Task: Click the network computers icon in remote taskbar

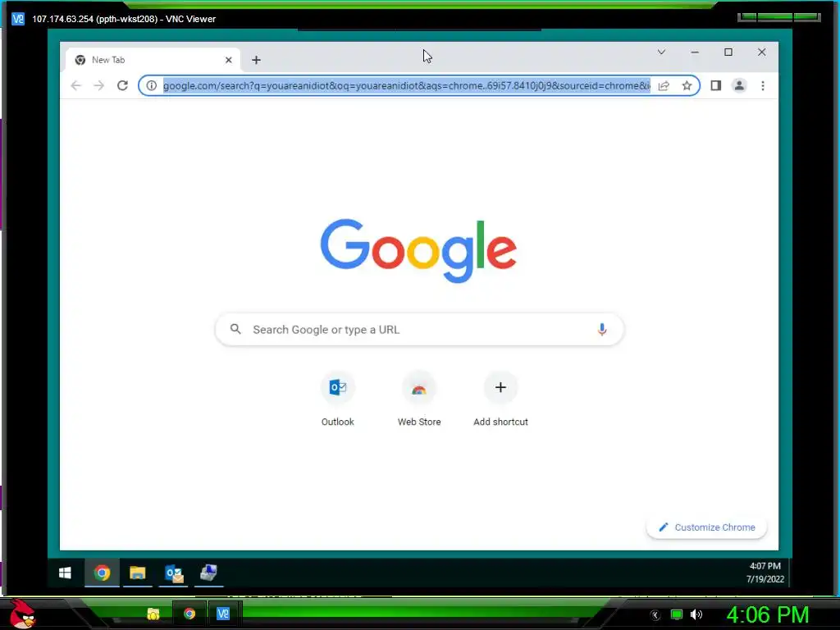Action: 208,573
